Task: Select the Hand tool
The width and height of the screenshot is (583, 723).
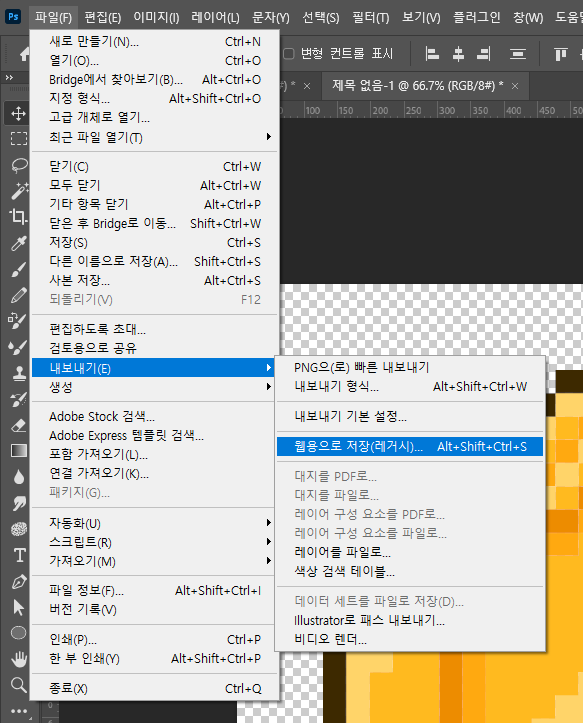Action: click(x=18, y=659)
